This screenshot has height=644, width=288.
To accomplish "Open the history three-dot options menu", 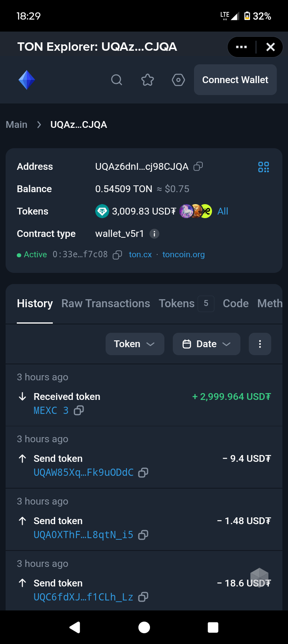I will (260, 344).
